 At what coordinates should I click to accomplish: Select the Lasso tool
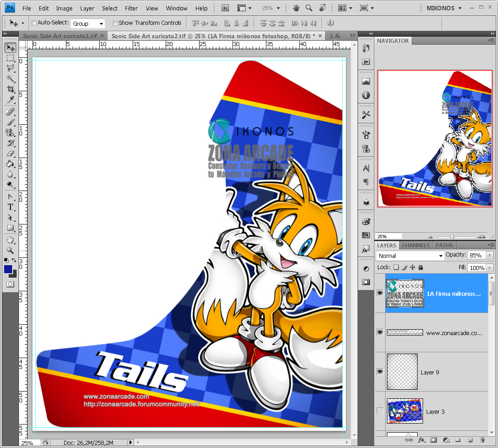click(10, 68)
